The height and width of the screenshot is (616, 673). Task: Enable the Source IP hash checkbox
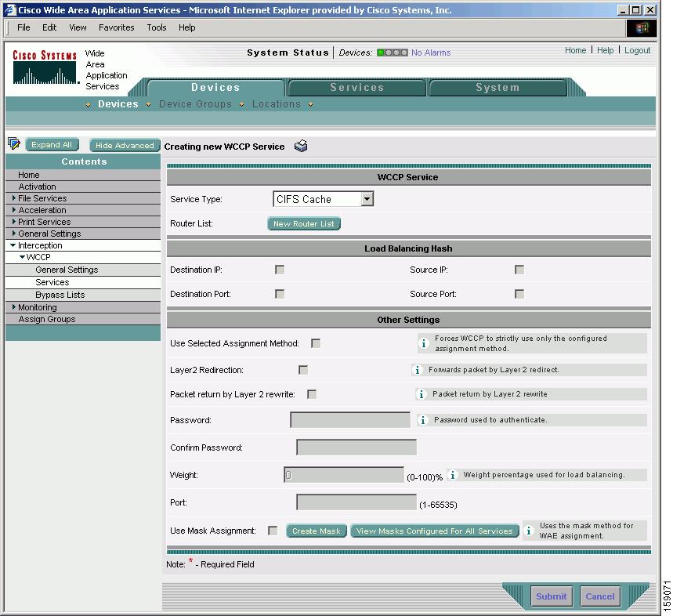(519, 270)
